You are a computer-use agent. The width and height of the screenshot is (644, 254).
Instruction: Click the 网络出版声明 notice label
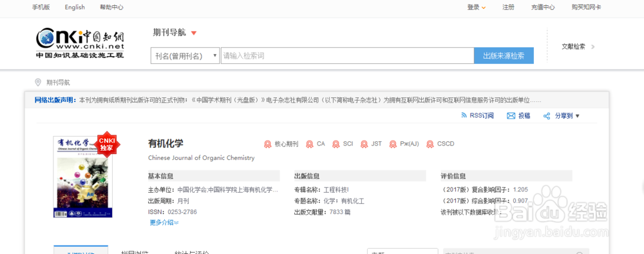point(56,100)
